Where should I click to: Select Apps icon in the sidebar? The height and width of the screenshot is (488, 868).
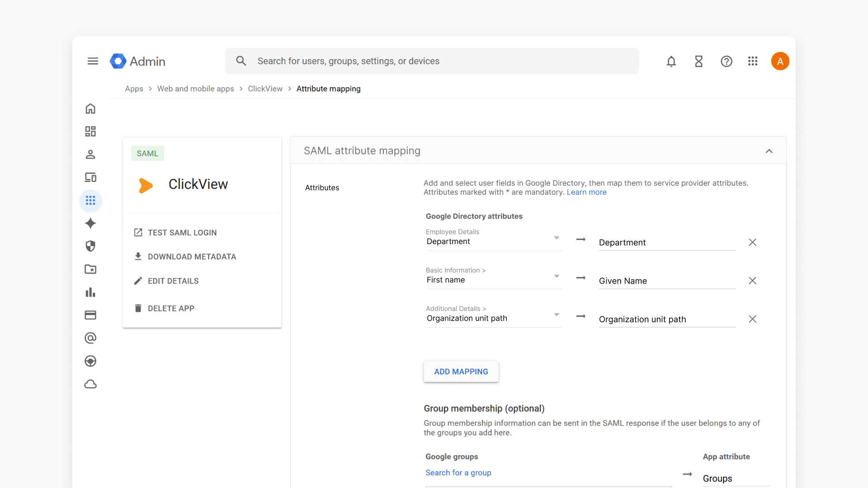tap(90, 201)
